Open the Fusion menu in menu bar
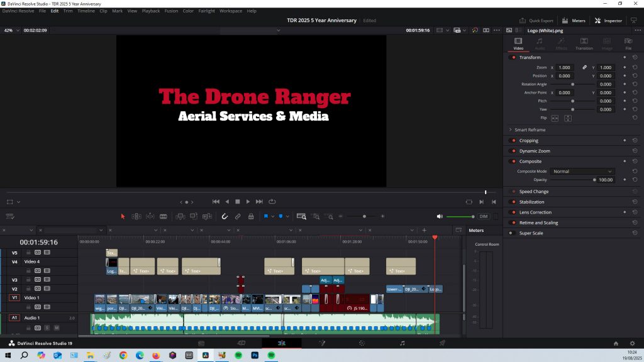This screenshot has height=362, width=644. pyautogui.click(x=171, y=11)
